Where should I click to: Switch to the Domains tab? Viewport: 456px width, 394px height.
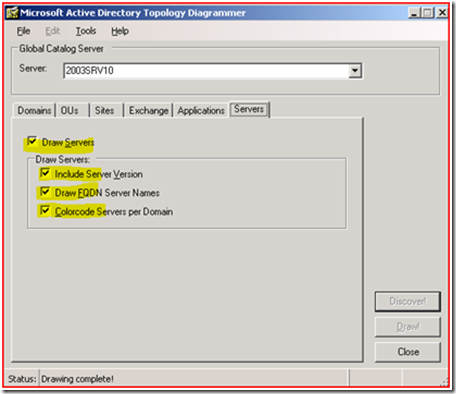pyautogui.click(x=34, y=110)
